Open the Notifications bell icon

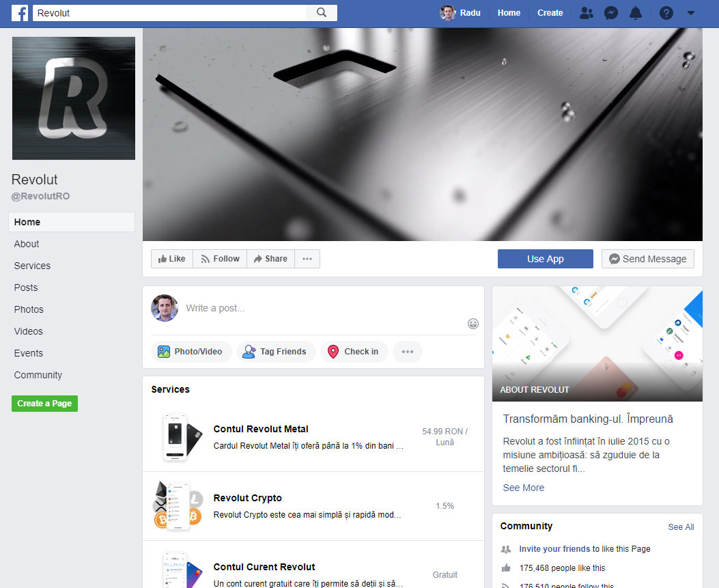pyautogui.click(x=636, y=13)
